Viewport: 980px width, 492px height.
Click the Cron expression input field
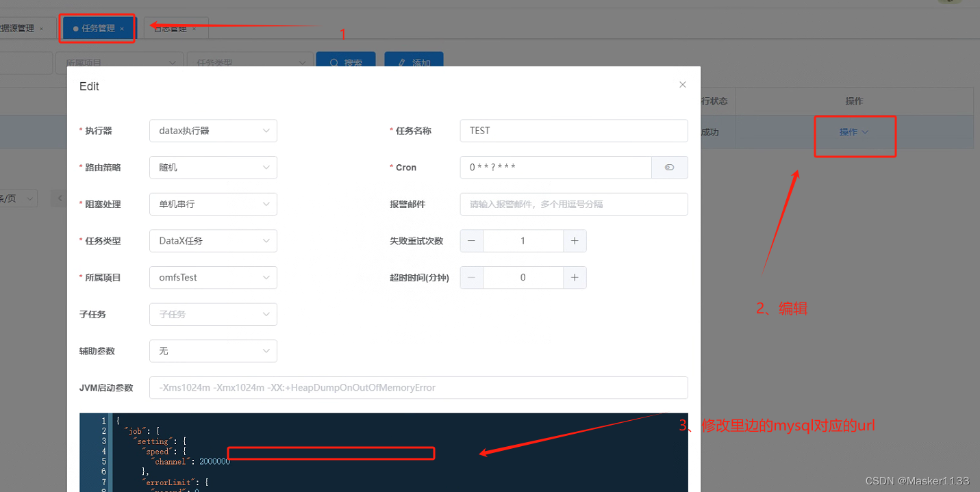[x=555, y=168]
